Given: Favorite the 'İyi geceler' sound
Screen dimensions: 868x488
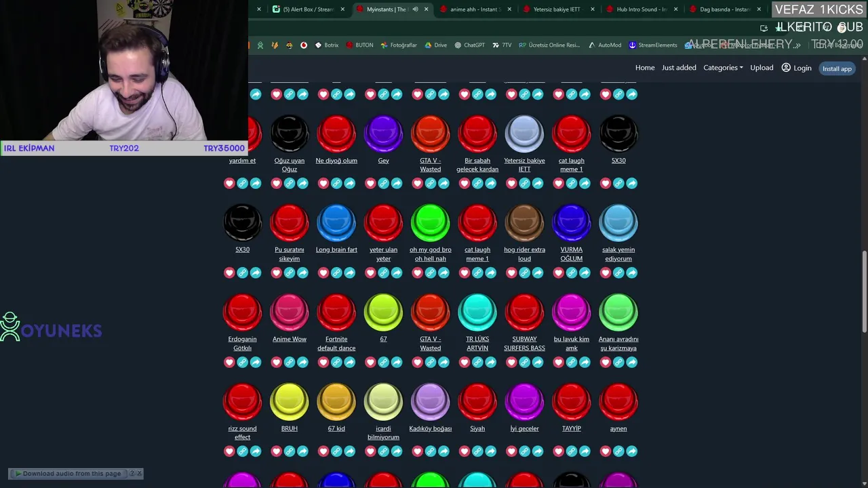Looking at the screenshot, I should tap(511, 451).
